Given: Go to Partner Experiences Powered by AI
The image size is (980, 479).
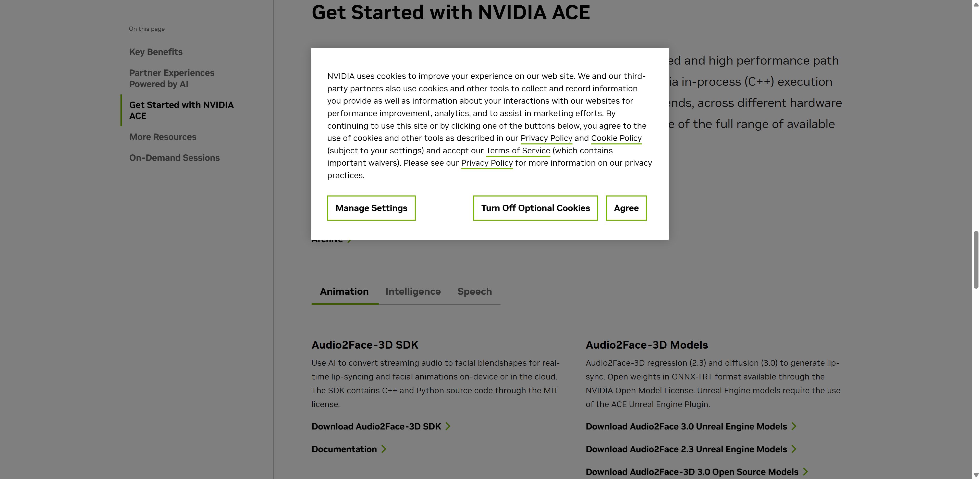Looking at the screenshot, I should [171, 78].
